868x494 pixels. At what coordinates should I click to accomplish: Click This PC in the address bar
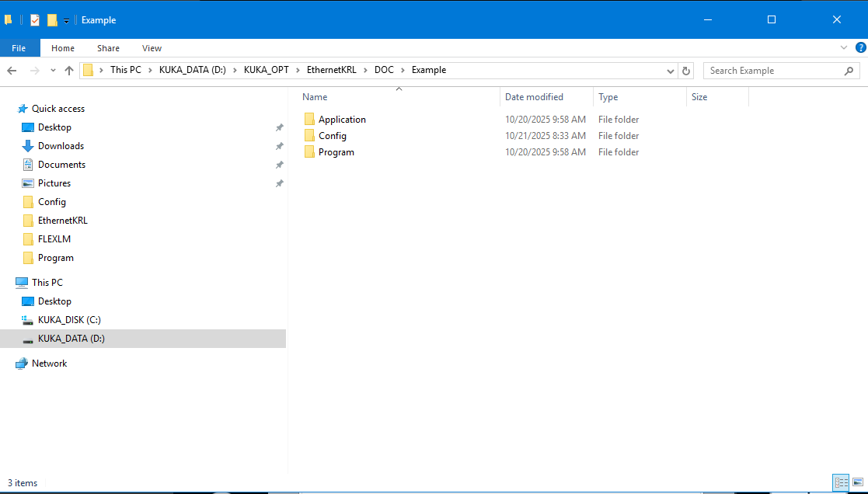pos(126,70)
